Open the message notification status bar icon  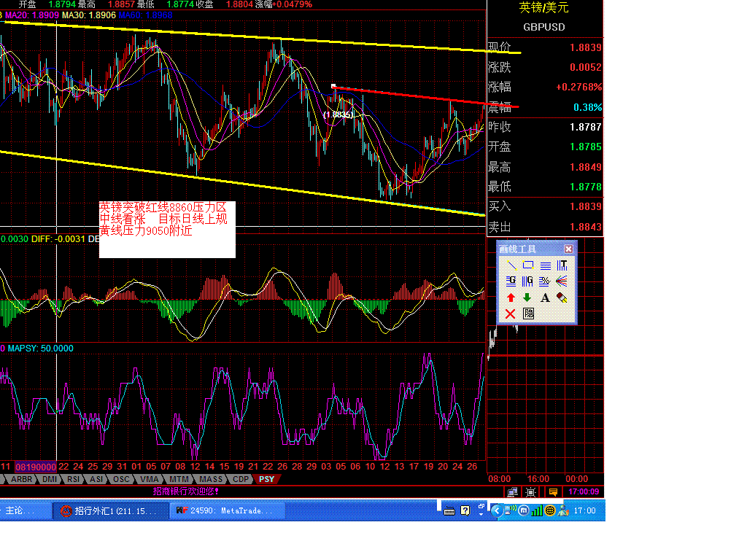(553, 492)
